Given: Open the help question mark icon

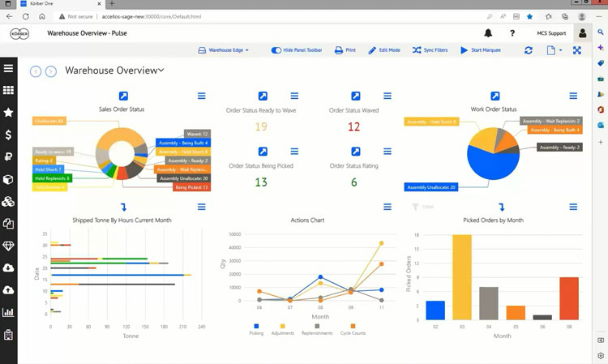Looking at the screenshot, I should point(512,33).
